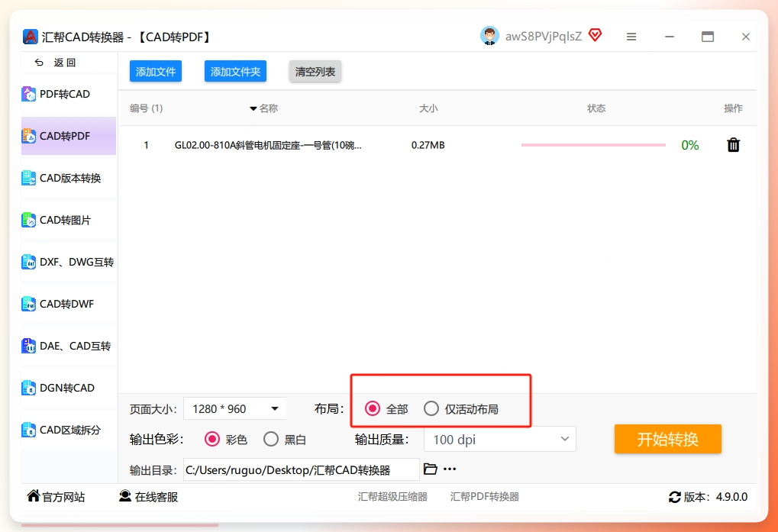778x532 pixels.
Task: Open the hamburger menu icon
Action: (x=631, y=37)
